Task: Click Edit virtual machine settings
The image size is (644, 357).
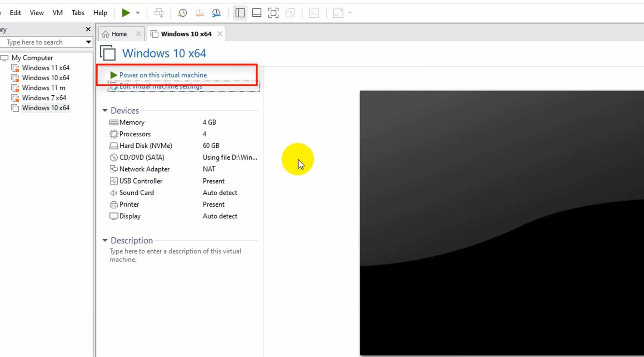Action: coord(161,86)
